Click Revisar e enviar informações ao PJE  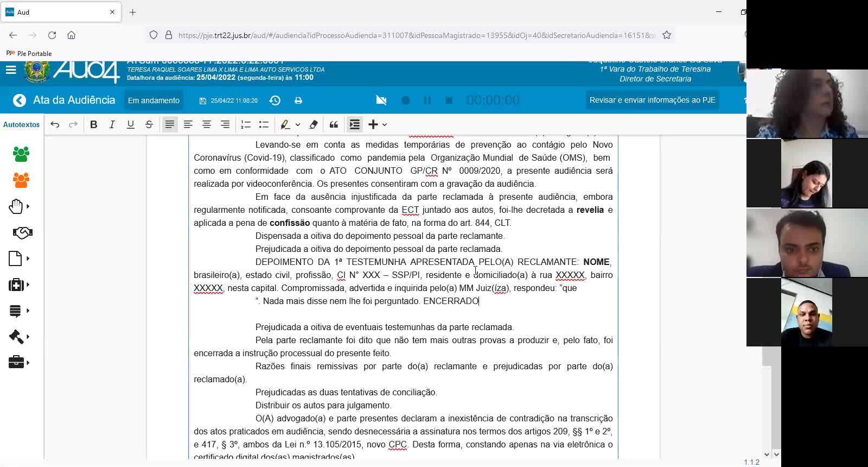click(x=653, y=100)
